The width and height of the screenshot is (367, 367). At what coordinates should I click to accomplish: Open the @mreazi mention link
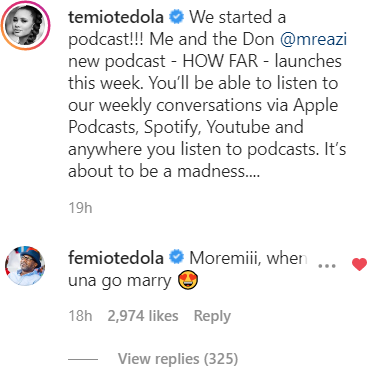pos(313,39)
